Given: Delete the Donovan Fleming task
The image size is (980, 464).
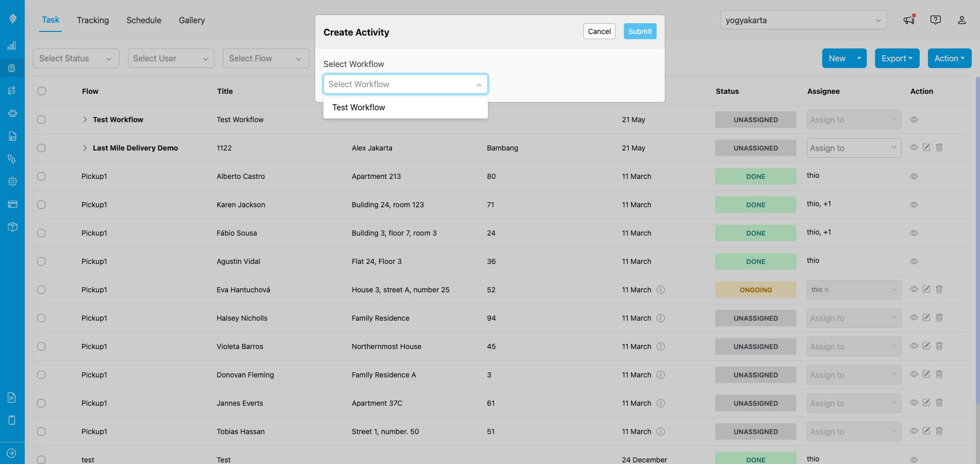Looking at the screenshot, I should pos(939,374).
